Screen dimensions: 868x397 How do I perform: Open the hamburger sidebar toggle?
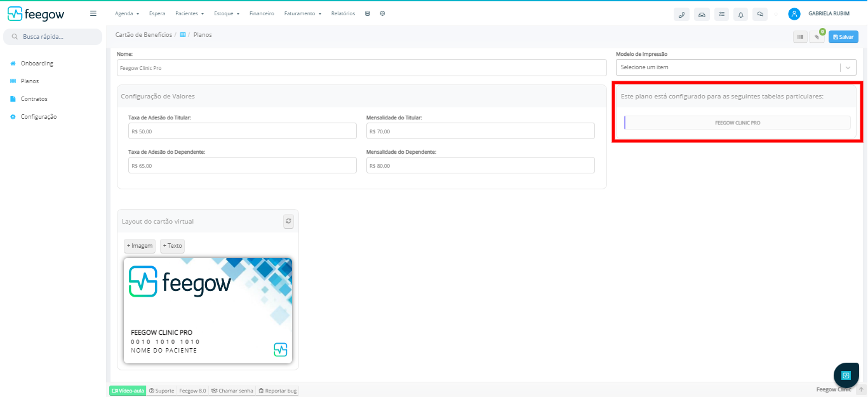coord(93,13)
